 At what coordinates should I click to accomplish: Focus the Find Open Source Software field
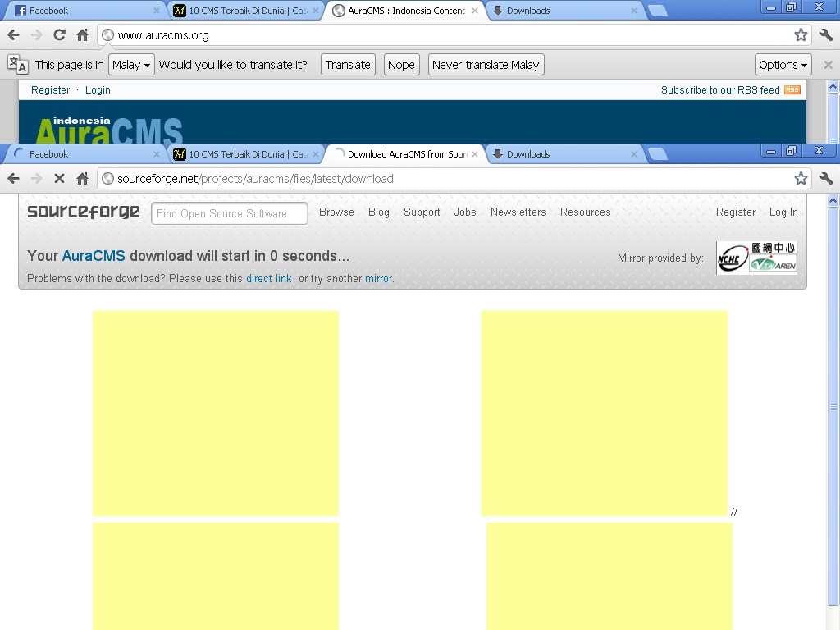(230, 213)
